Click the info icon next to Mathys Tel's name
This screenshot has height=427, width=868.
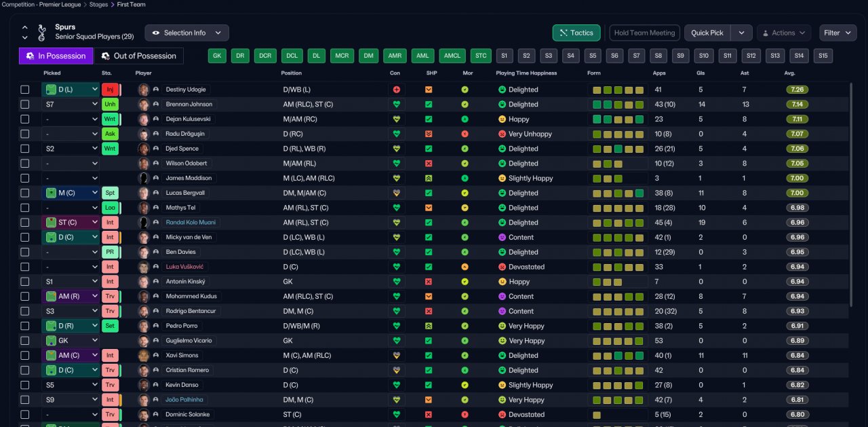coord(156,208)
